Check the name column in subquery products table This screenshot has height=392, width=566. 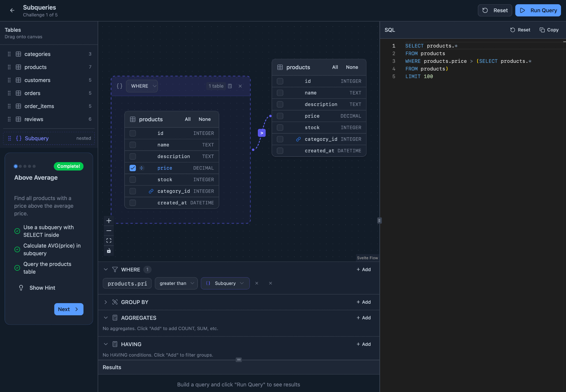[133, 145]
